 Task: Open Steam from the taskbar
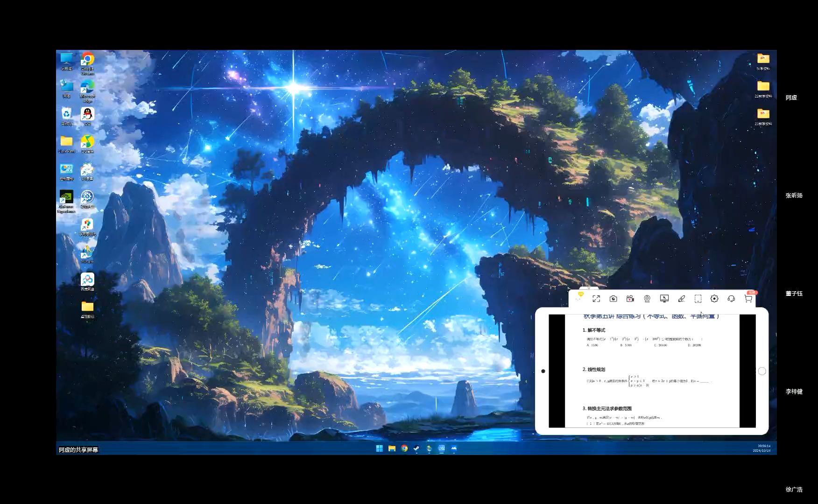pyautogui.click(x=416, y=448)
